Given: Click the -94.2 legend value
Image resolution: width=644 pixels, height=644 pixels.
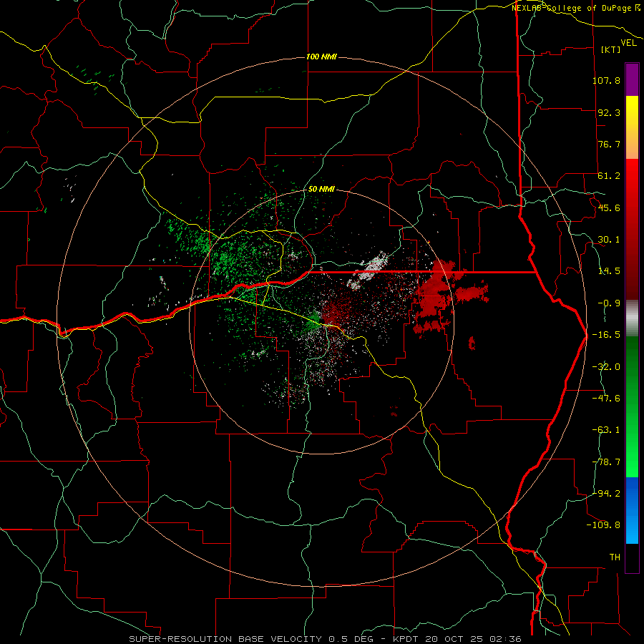Looking at the screenshot, I should pyautogui.click(x=606, y=494).
